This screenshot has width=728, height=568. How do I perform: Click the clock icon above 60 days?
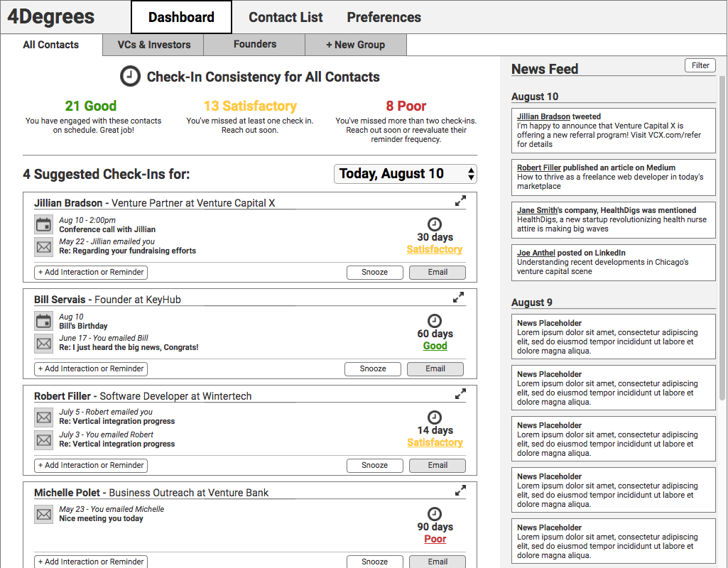point(435,321)
